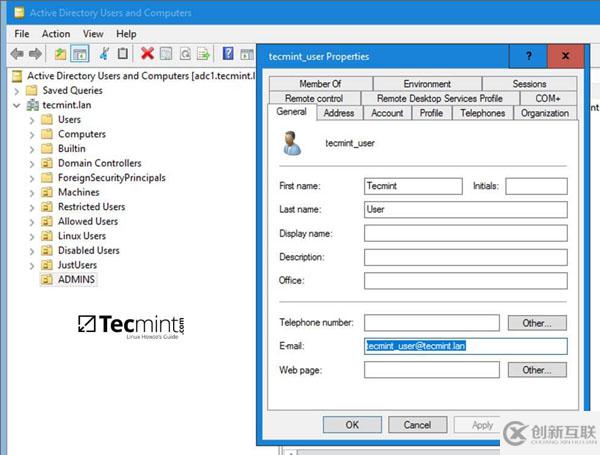Open the Environment tab
Screen dimensions: 600x455
click(427, 84)
